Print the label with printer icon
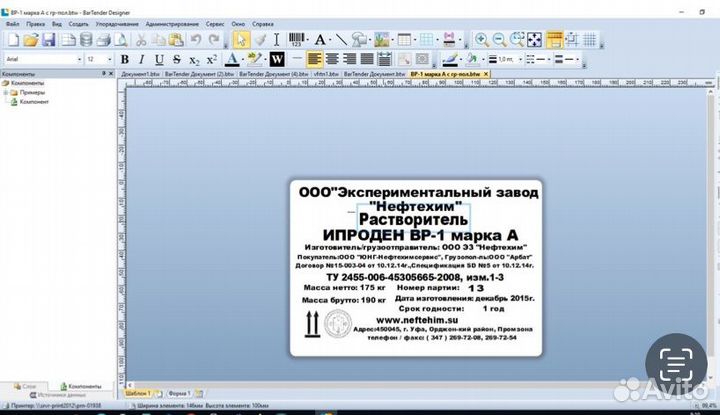This screenshot has width=720, height=415. coord(103,40)
